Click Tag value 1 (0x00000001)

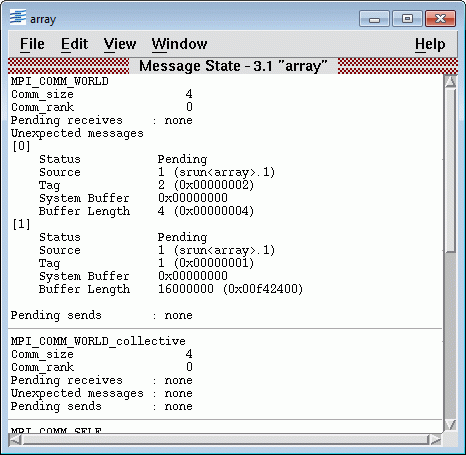pos(206,263)
